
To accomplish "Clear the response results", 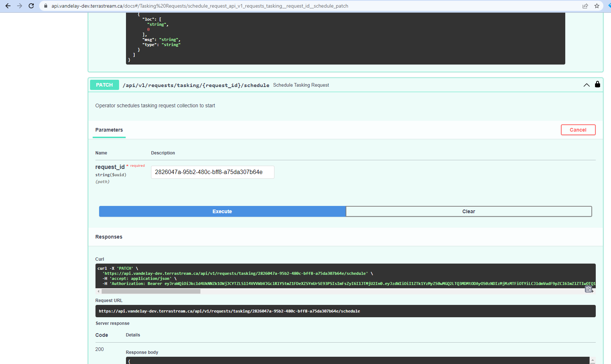I will pos(469,211).
